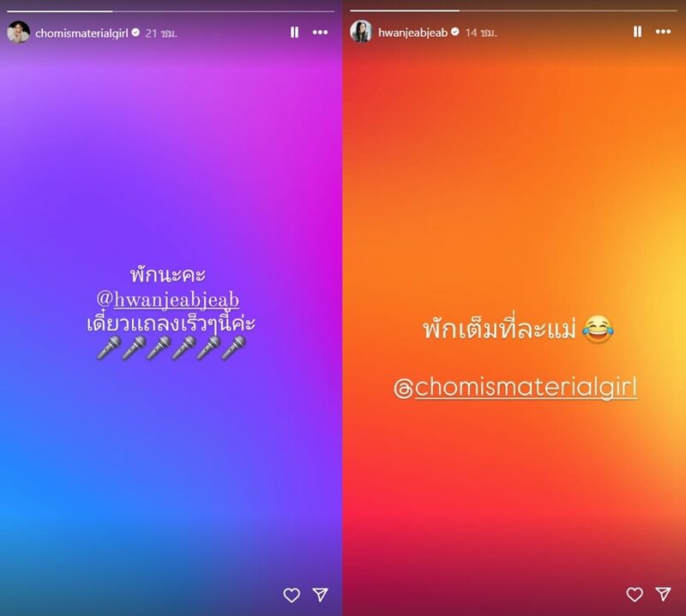Open the @hwanjeabjeab mention in purple story
Screen dimensions: 686x616
168,300
